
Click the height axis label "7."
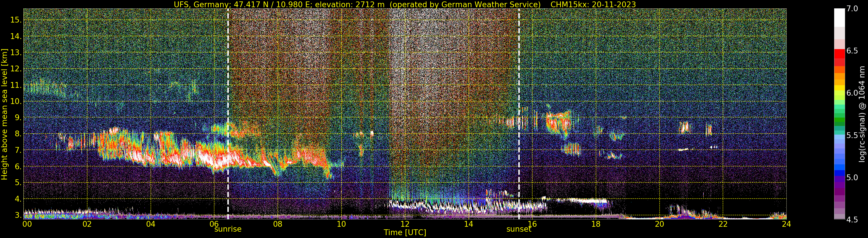pos(18,150)
